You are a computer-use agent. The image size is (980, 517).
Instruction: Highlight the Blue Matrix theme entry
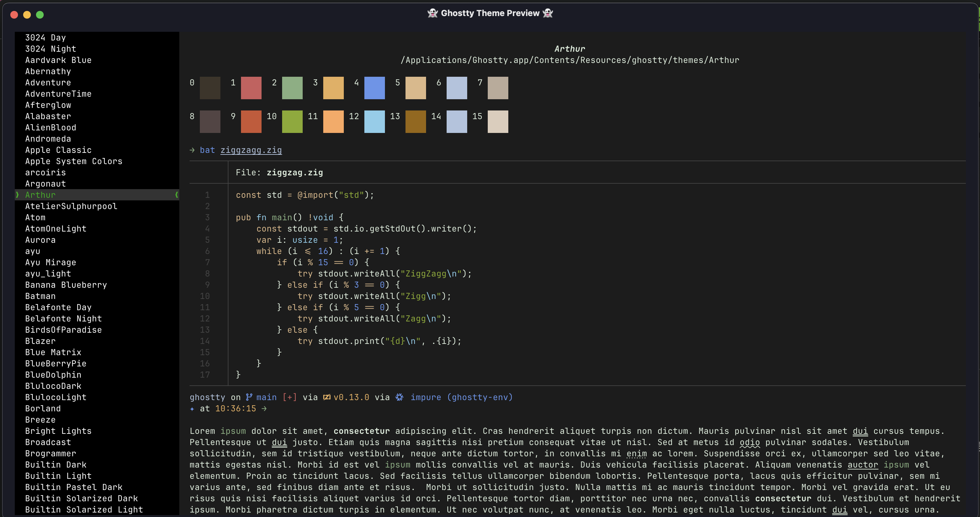pyautogui.click(x=53, y=352)
